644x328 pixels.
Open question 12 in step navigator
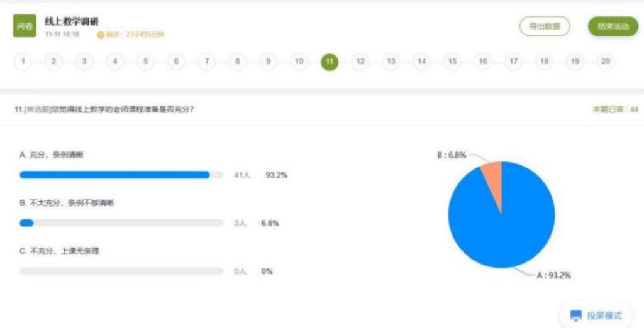tap(360, 62)
